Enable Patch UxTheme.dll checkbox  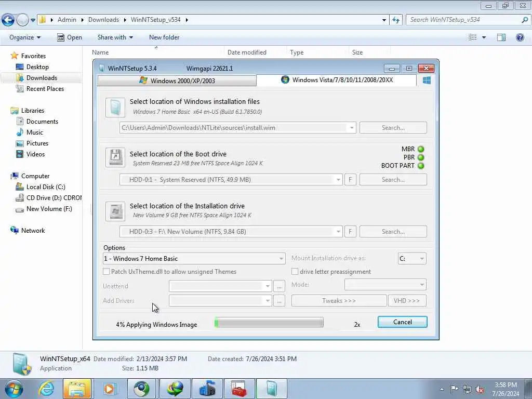coord(106,271)
